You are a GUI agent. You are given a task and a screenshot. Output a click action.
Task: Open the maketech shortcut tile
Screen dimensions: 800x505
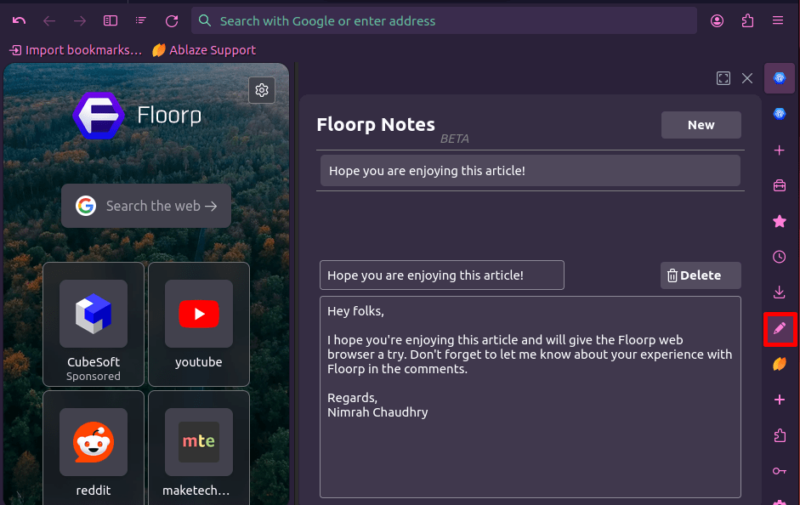click(198, 449)
